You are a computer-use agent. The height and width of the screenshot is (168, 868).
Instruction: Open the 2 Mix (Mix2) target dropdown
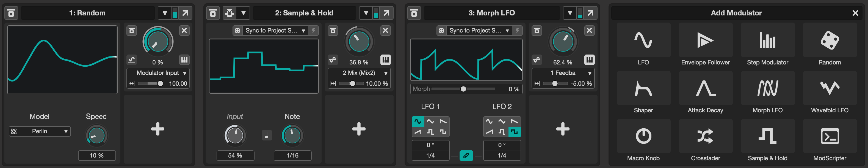[x=359, y=73]
